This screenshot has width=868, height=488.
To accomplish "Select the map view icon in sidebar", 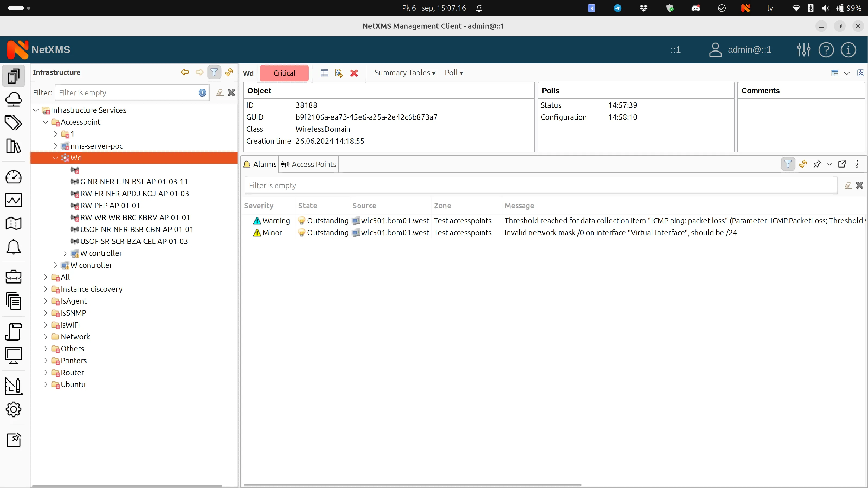I will point(14,223).
